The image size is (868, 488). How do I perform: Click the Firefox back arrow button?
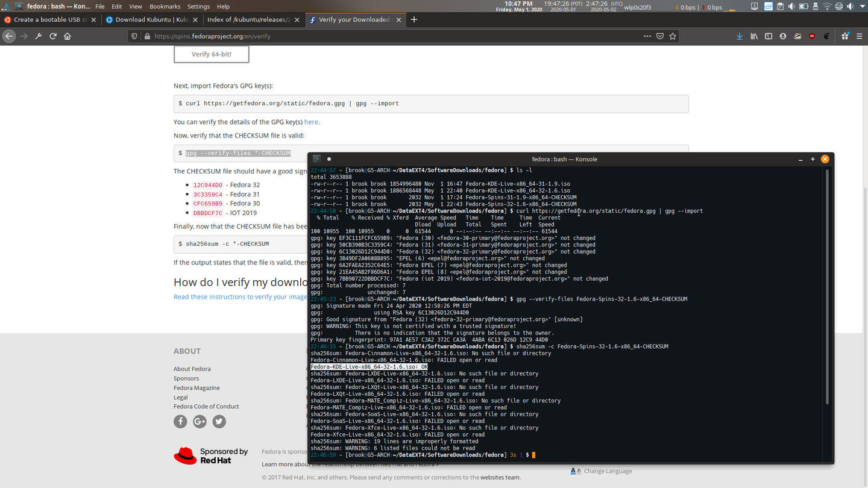(9, 36)
